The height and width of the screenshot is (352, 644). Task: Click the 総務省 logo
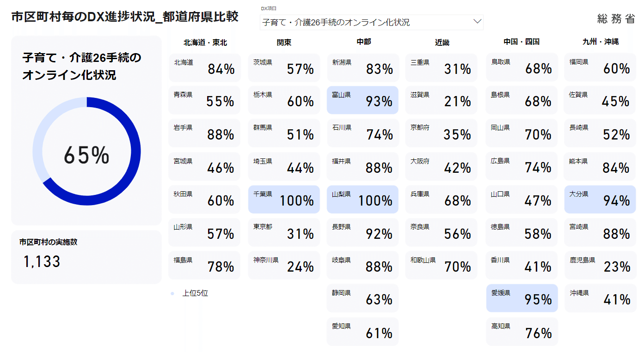click(616, 19)
